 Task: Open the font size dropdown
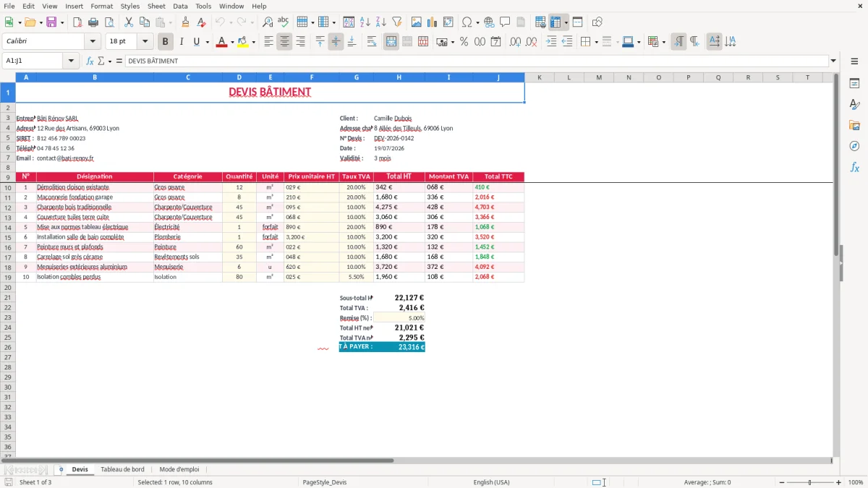tap(145, 42)
